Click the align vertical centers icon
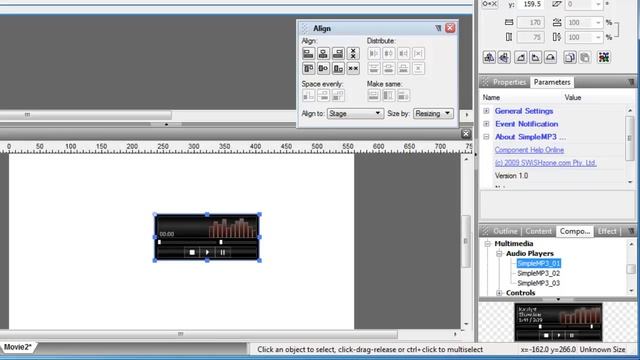Viewport: 640px width, 360px height. point(323,69)
